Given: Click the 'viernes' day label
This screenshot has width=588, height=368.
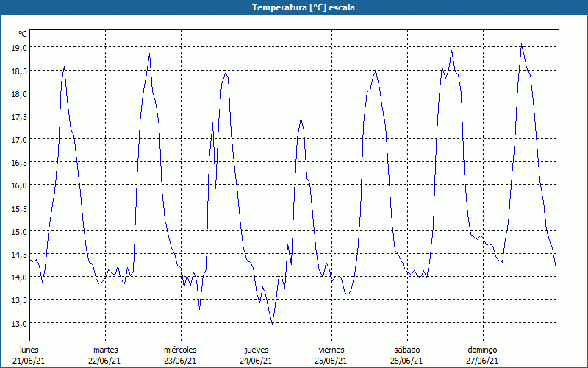Looking at the screenshot, I should (x=331, y=350).
